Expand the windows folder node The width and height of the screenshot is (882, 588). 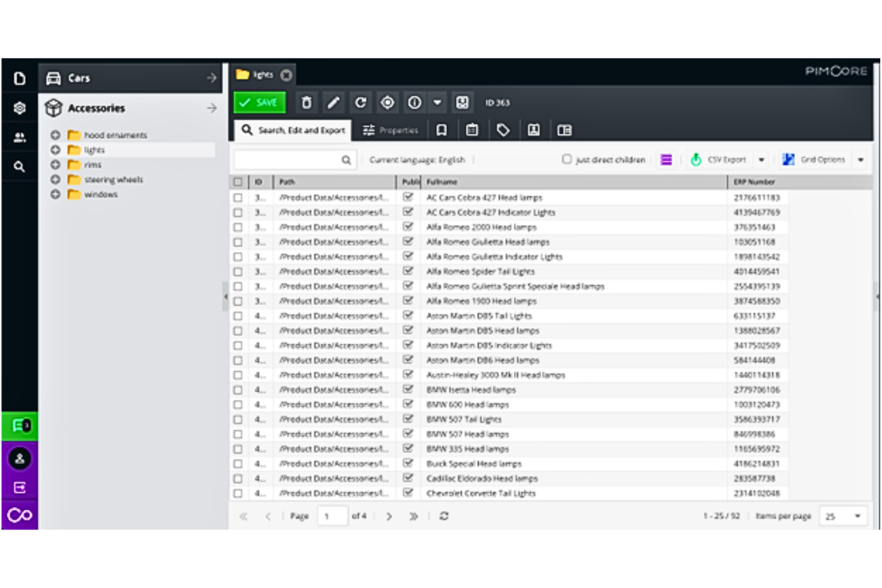pos(55,195)
